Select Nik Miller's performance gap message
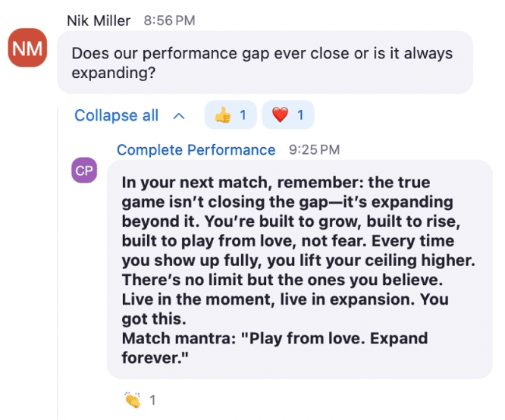Image resolution: width=505 pixels, height=420 pixels. pyautogui.click(x=265, y=62)
